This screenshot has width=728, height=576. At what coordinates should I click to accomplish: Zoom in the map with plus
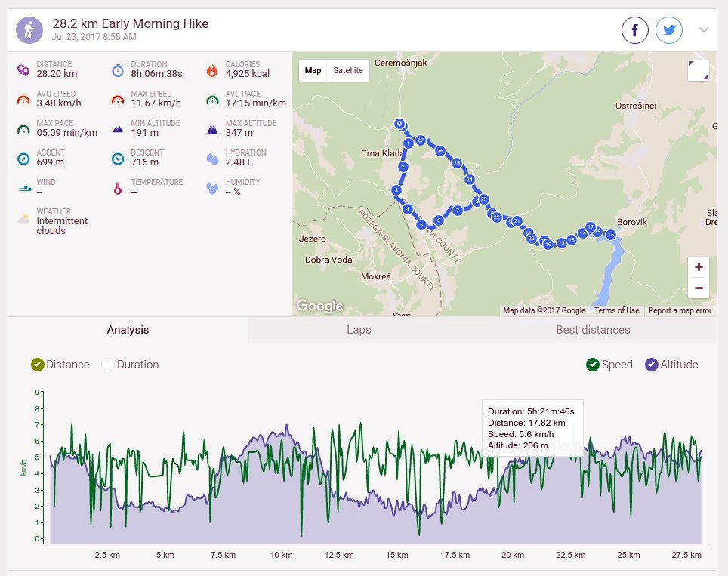[x=699, y=267]
